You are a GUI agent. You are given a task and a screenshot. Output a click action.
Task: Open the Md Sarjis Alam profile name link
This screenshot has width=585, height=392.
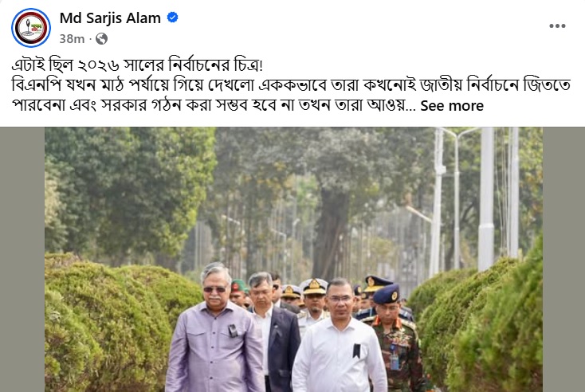(110, 18)
